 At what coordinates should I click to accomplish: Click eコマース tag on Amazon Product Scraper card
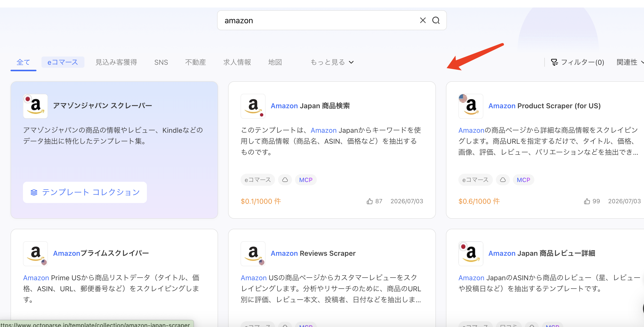pyautogui.click(x=475, y=180)
